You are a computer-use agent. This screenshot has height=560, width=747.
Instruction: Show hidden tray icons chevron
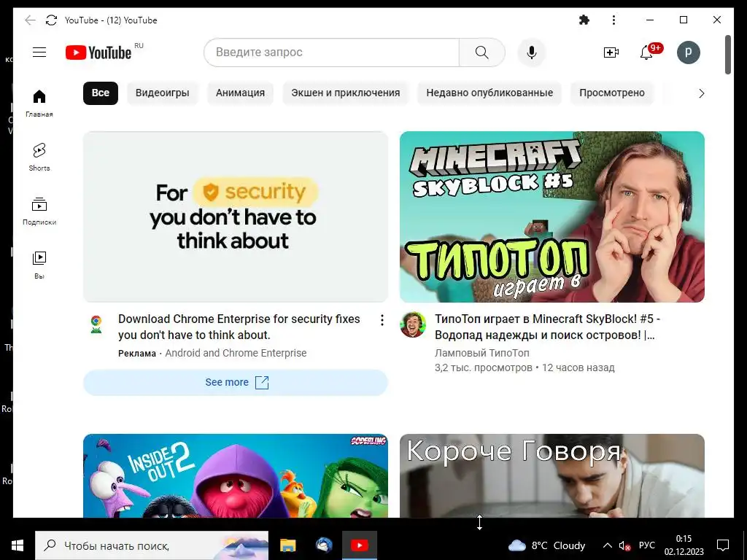(608, 545)
